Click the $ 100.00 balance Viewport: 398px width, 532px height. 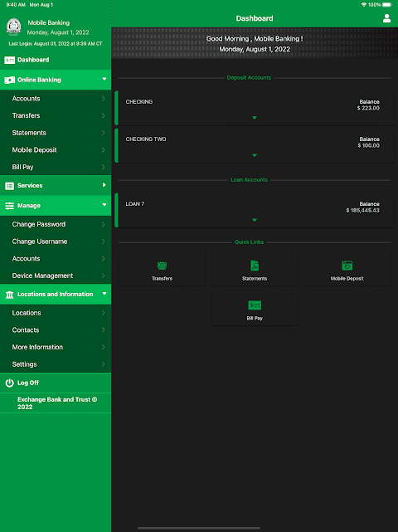(x=368, y=145)
